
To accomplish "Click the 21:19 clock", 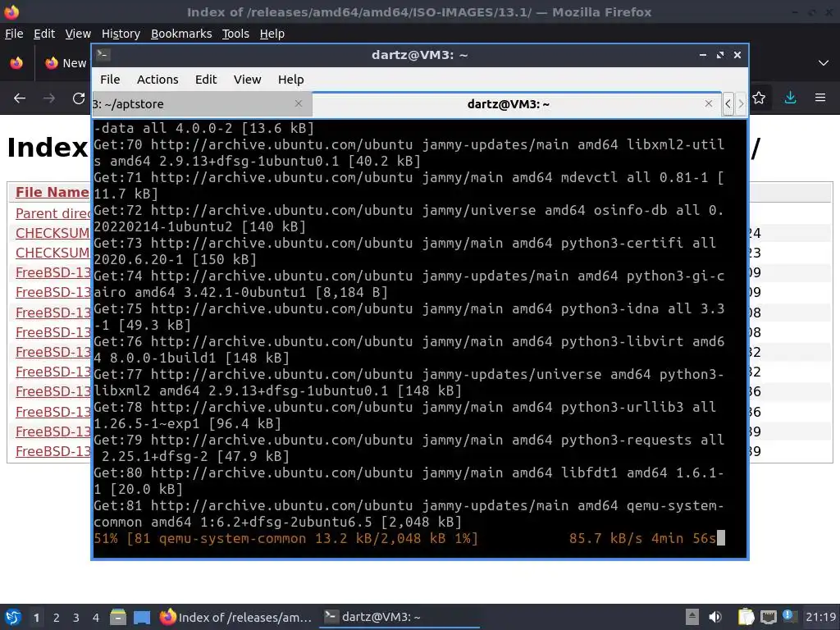I will (820, 617).
